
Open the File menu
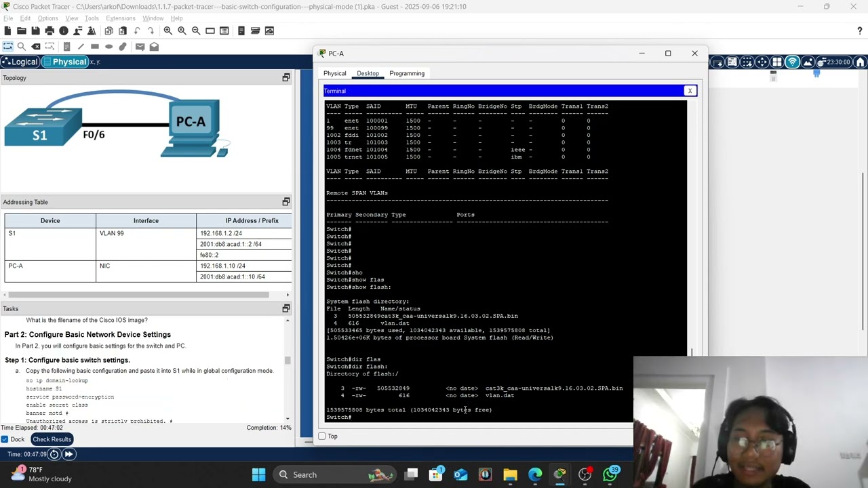[x=8, y=18]
